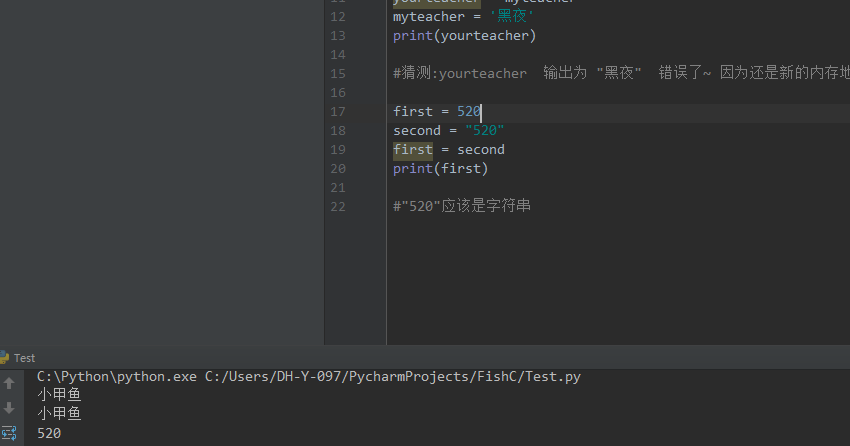Screen dimensions: 850x446
Task: Click the #"520"应该是字符串 comment
Action: pyautogui.click(x=462, y=206)
